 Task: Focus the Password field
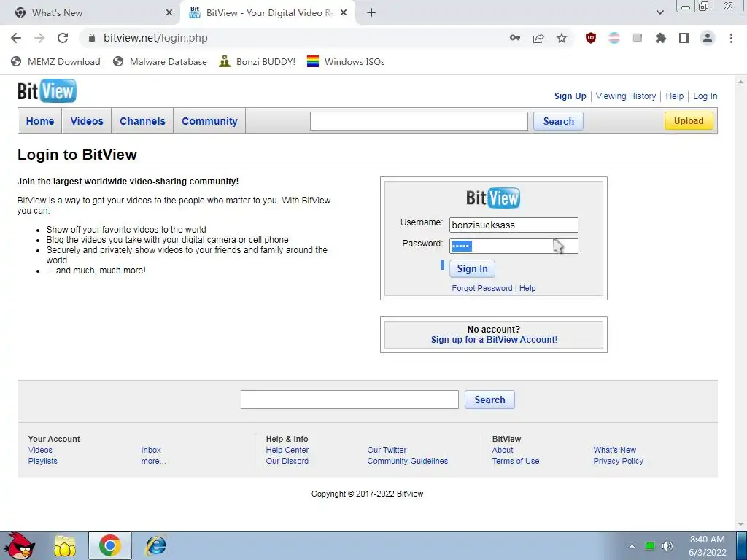tap(514, 246)
